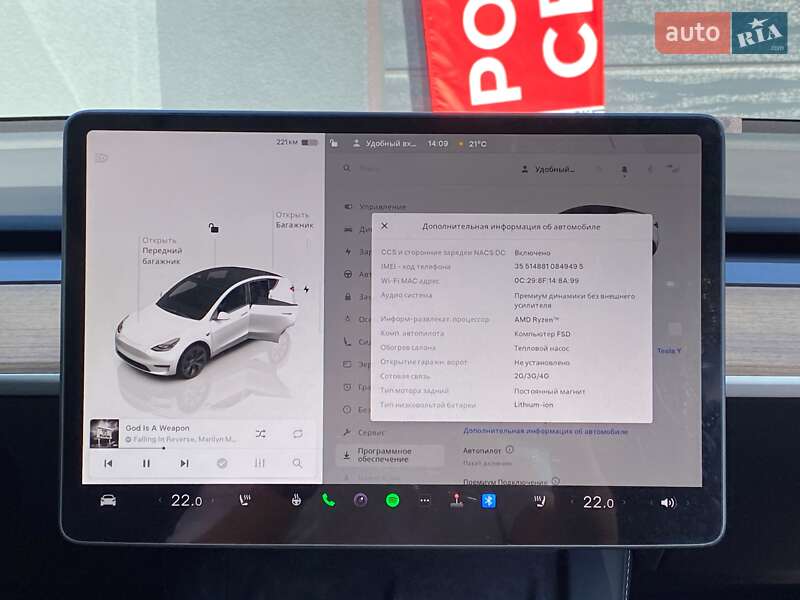
Task: Open the Управление settings menu item
Action: pos(375,207)
